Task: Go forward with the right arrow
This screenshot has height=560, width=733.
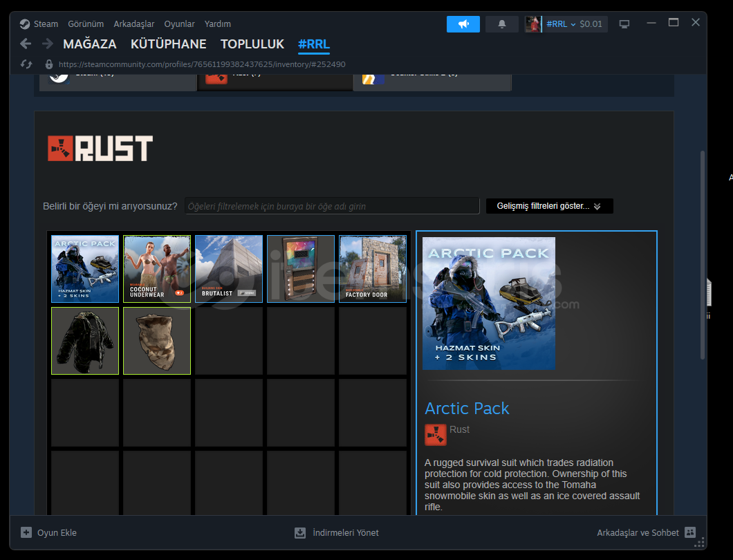Action: point(47,44)
